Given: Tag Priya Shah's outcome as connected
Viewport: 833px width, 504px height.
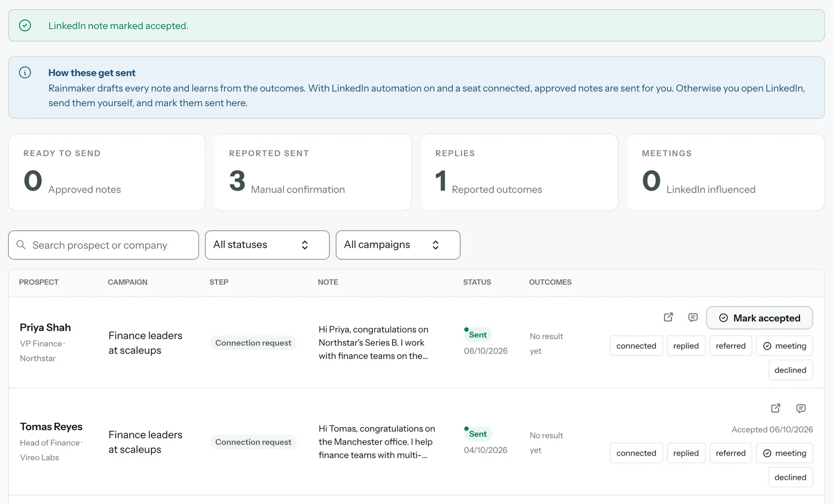Looking at the screenshot, I should (x=636, y=346).
